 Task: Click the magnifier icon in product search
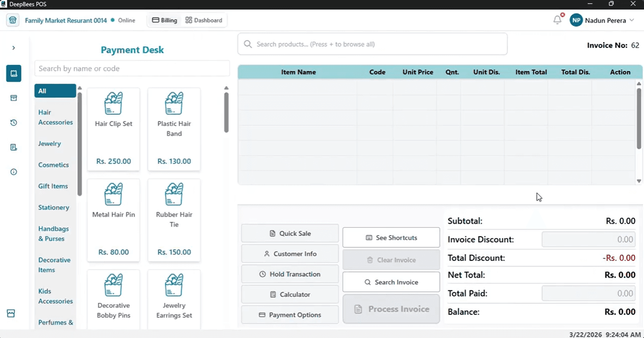[x=248, y=44]
